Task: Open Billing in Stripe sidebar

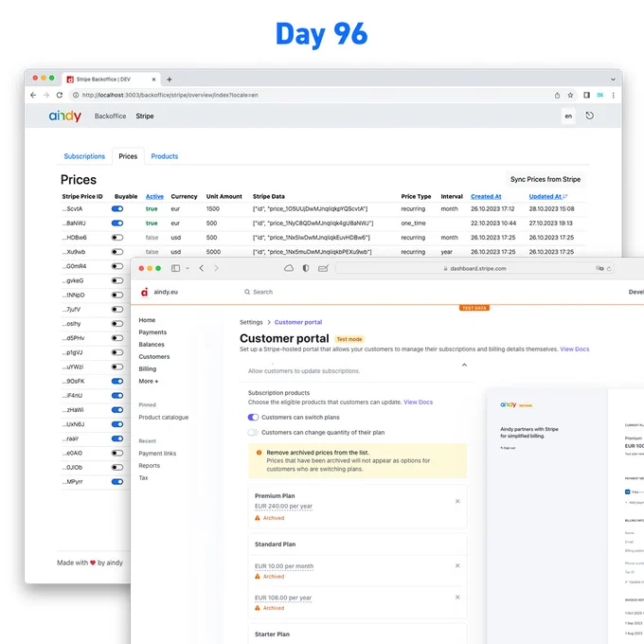Action: coord(148,368)
